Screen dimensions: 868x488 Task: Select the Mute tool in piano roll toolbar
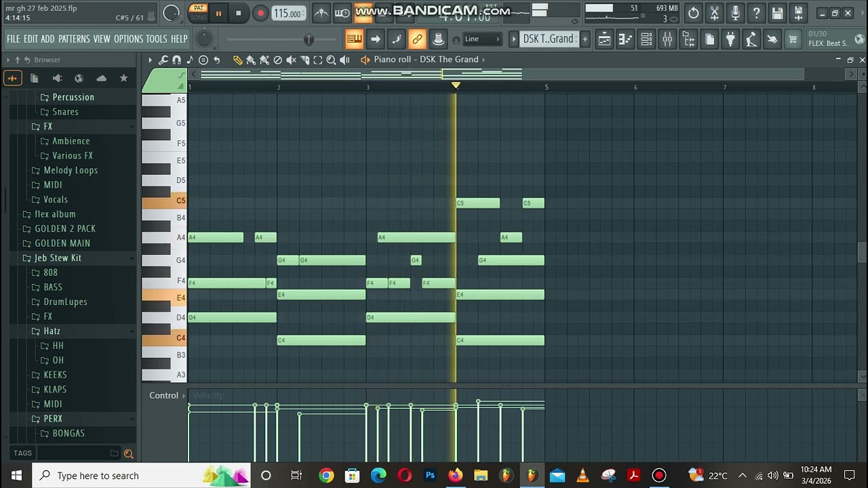(x=291, y=60)
